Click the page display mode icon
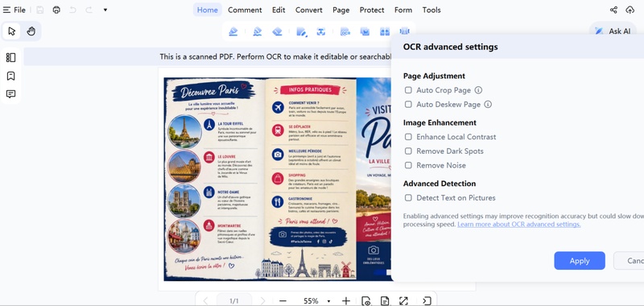Image resolution: width=644 pixels, height=306 pixels. tap(385, 301)
